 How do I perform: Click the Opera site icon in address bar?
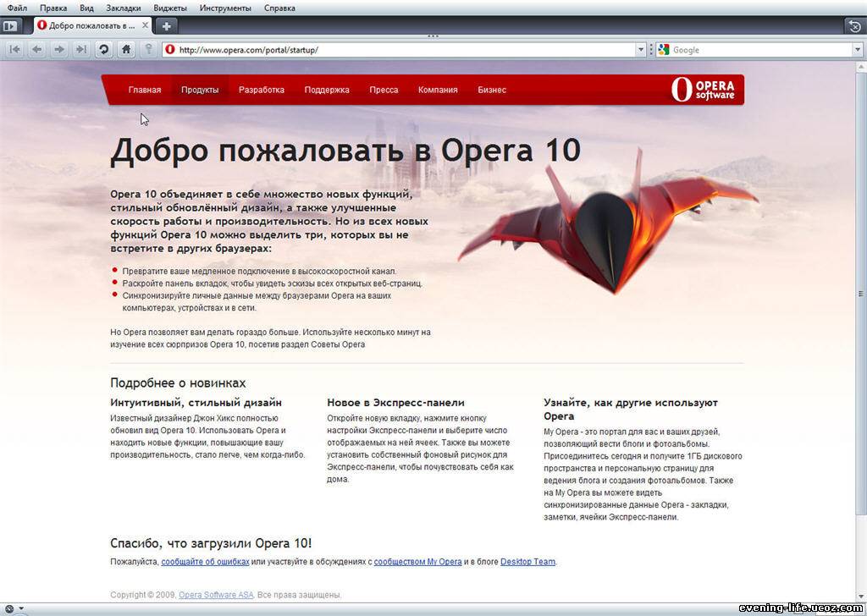point(170,50)
